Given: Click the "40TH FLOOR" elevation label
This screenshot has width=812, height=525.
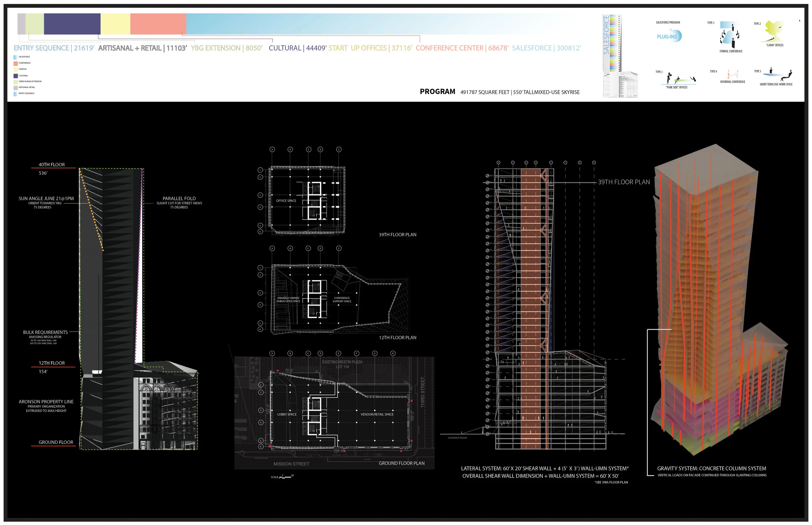Looking at the screenshot, I should (x=52, y=165).
